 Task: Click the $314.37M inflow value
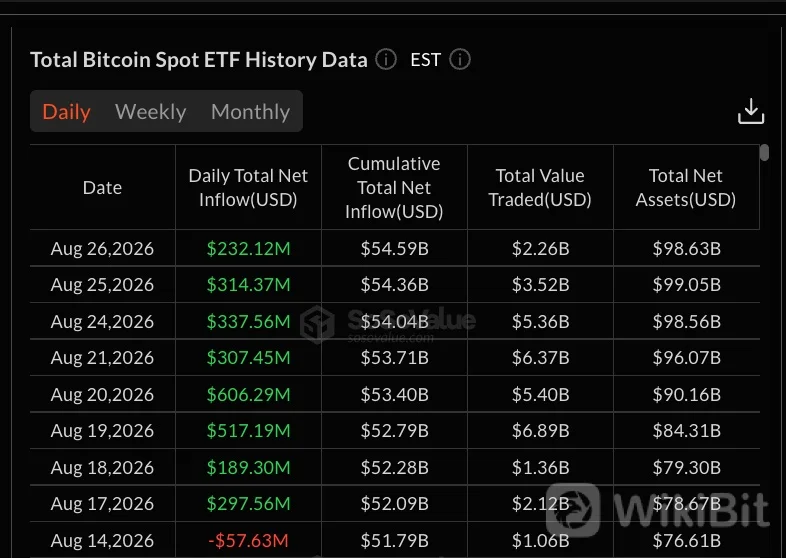coord(248,285)
